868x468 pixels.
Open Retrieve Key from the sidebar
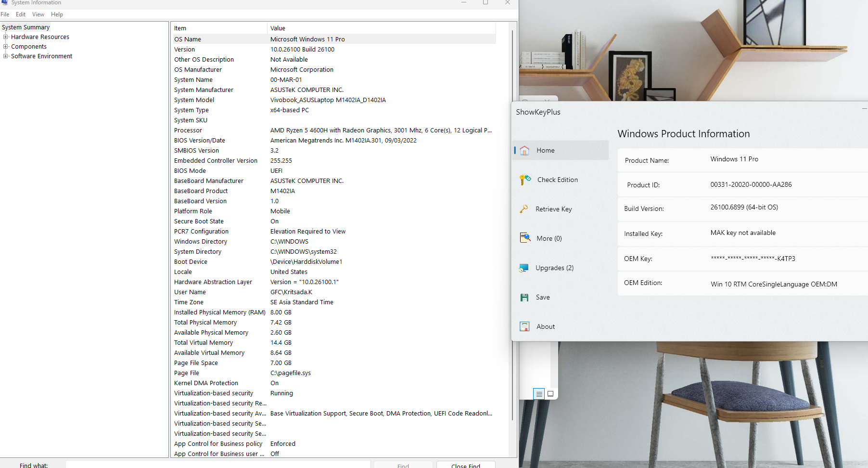tap(553, 209)
